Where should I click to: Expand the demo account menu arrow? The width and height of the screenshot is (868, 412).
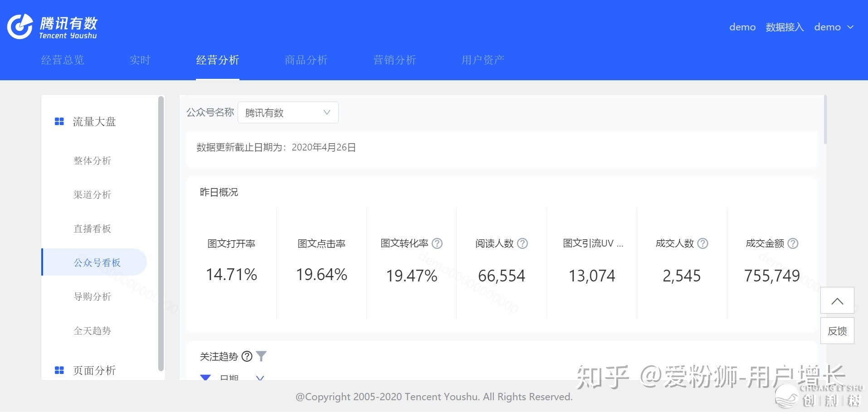point(851,27)
